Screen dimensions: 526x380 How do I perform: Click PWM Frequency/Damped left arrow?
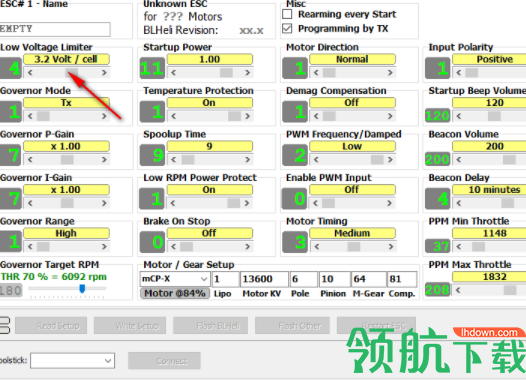pos(316,160)
